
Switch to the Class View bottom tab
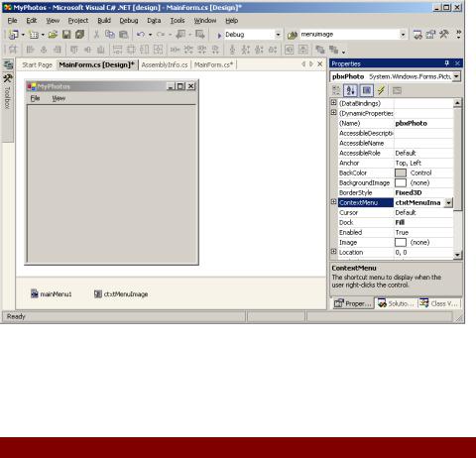439,303
